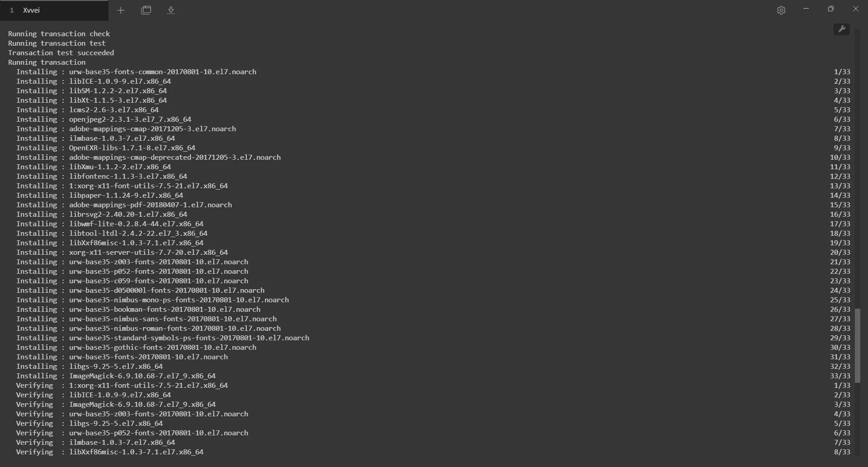Click the Verifying libgs-9.25-5 package line
This screenshot has width=868, height=467.
point(90,423)
